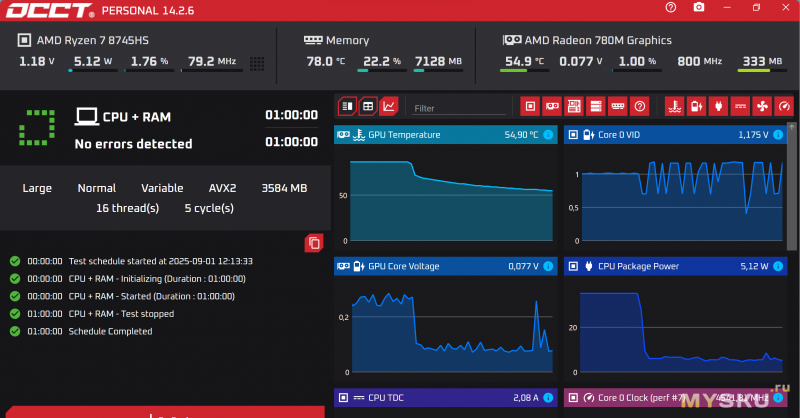Toggle the graph view button
The height and width of the screenshot is (418, 800).
pyautogui.click(x=389, y=106)
